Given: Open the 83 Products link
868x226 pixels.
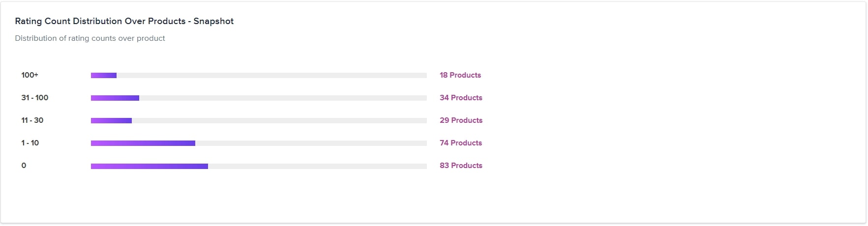Looking at the screenshot, I should 461,166.
